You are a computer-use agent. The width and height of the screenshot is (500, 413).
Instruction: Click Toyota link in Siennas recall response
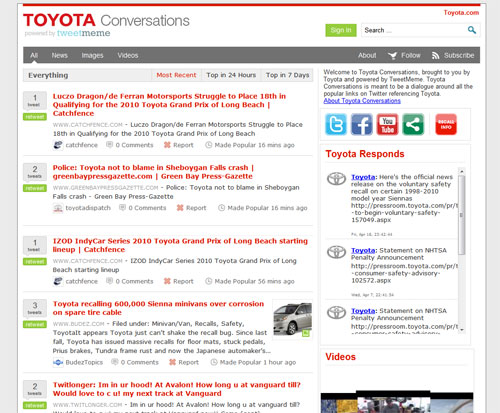(x=363, y=177)
